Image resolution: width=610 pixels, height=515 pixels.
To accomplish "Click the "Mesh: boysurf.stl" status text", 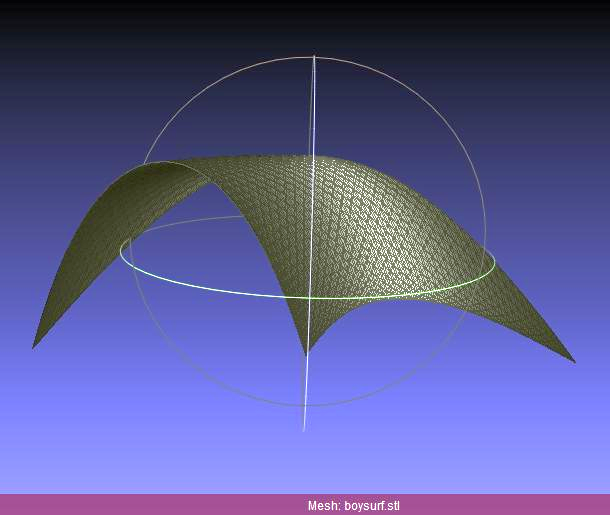I will [x=353, y=506].
